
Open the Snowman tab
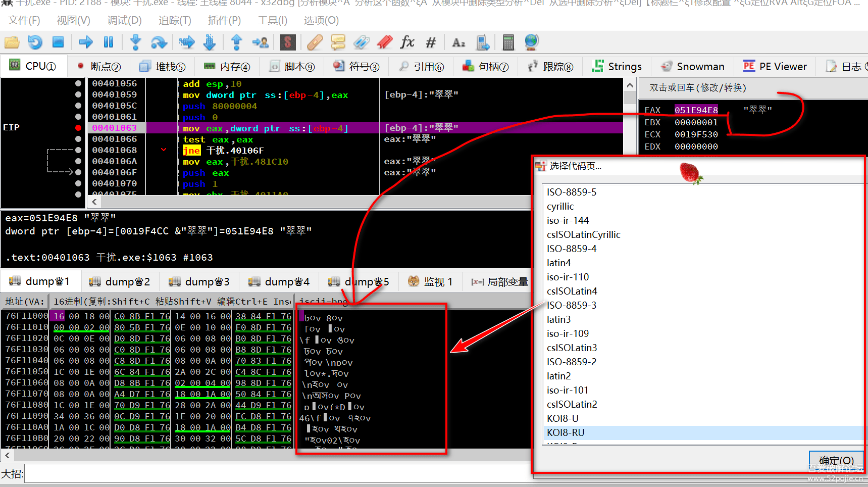click(x=693, y=66)
